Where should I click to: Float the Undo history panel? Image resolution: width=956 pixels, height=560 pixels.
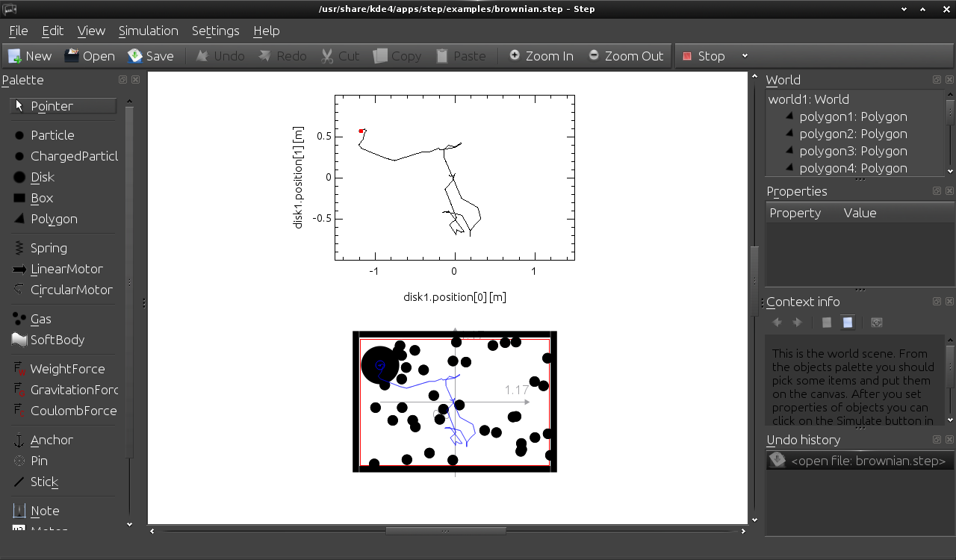coord(937,440)
